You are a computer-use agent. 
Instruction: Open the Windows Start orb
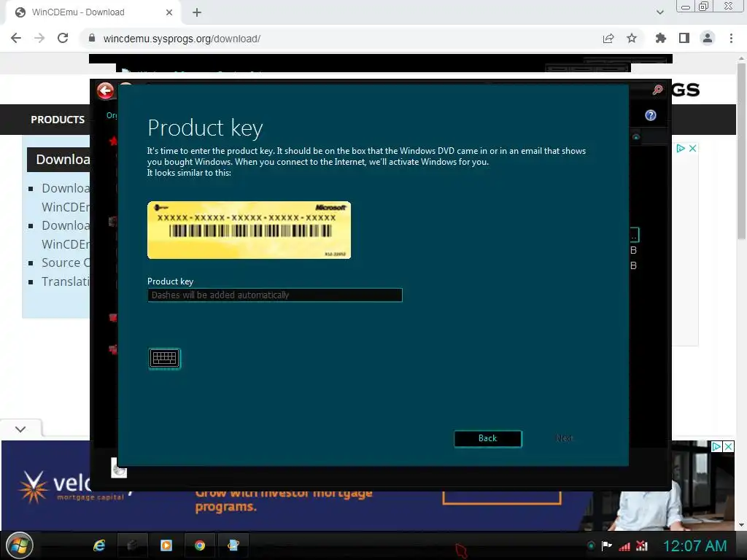pyautogui.click(x=19, y=545)
